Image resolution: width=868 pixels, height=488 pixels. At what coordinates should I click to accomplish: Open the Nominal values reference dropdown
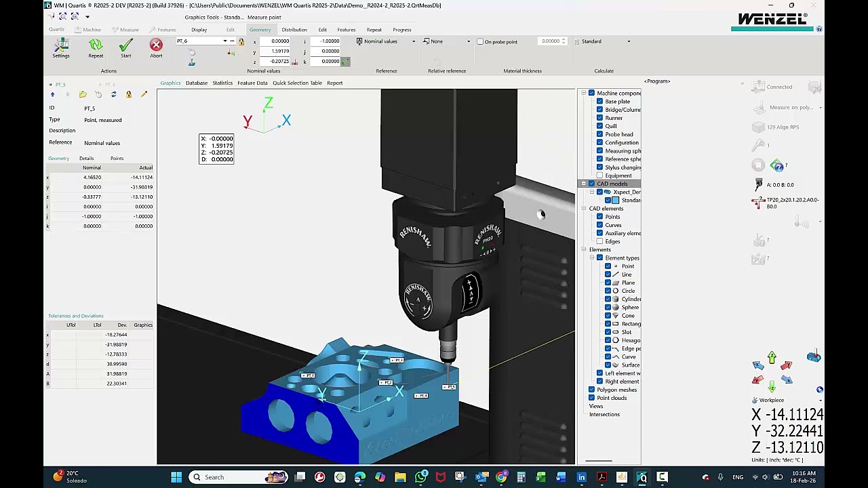click(413, 41)
